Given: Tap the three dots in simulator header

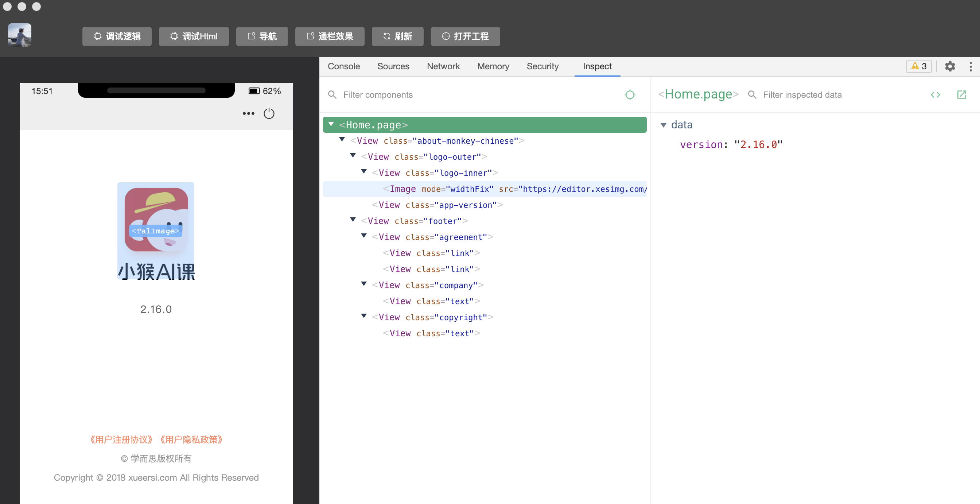Looking at the screenshot, I should point(248,113).
